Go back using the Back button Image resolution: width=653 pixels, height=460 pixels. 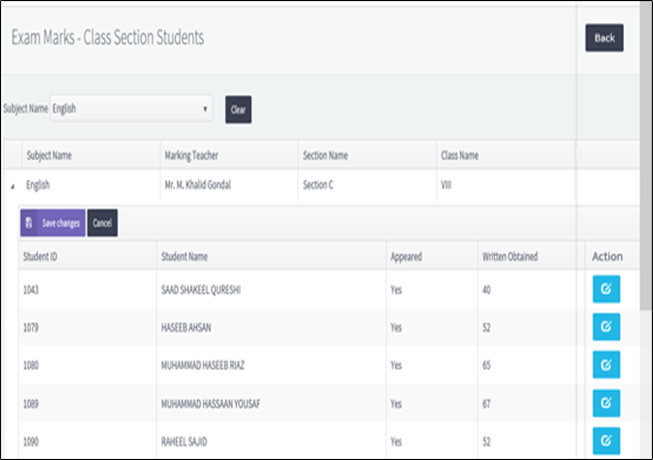click(x=604, y=38)
